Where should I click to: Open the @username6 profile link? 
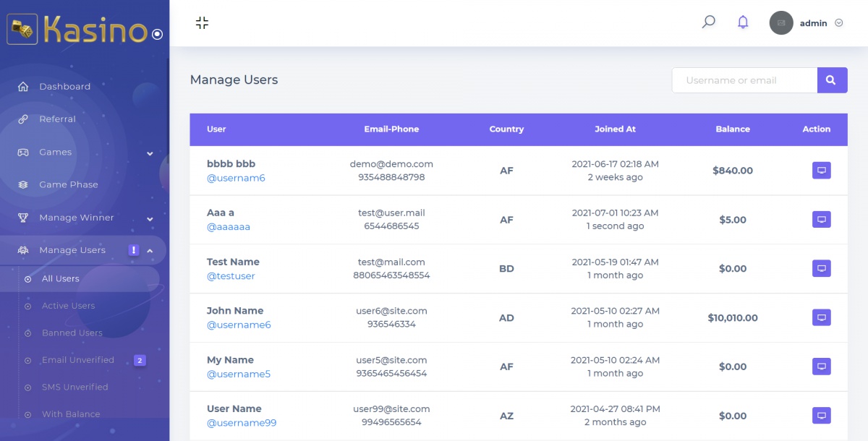tap(239, 325)
